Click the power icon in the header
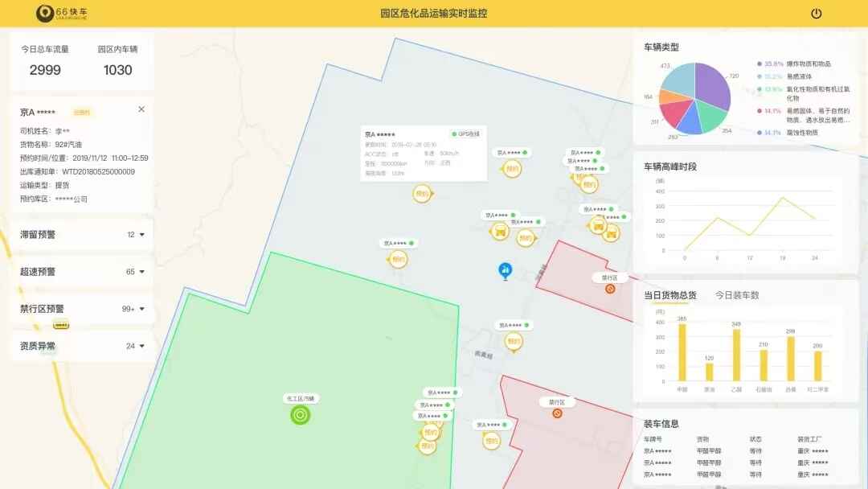This screenshot has width=868, height=489. pyautogui.click(x=816, y=14)
